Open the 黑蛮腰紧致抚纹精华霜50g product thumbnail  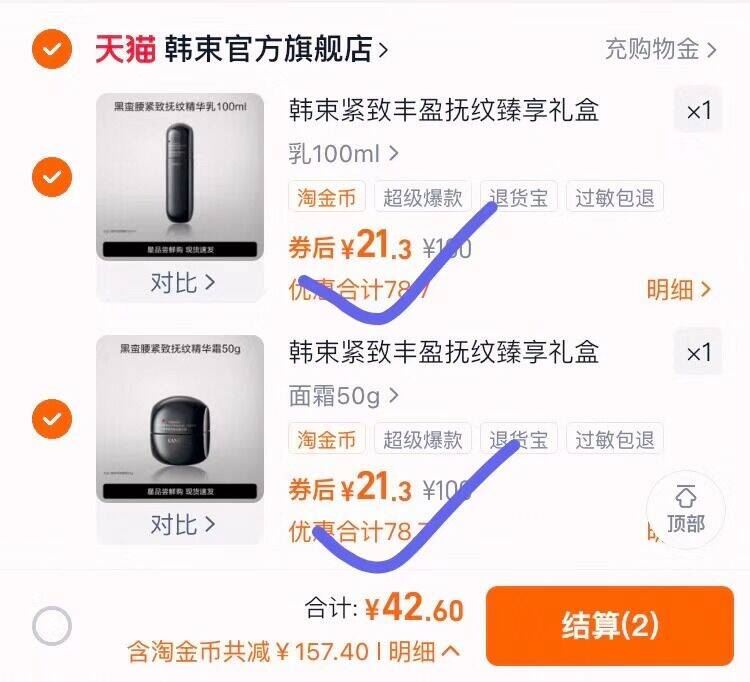[x=180, y=418]
